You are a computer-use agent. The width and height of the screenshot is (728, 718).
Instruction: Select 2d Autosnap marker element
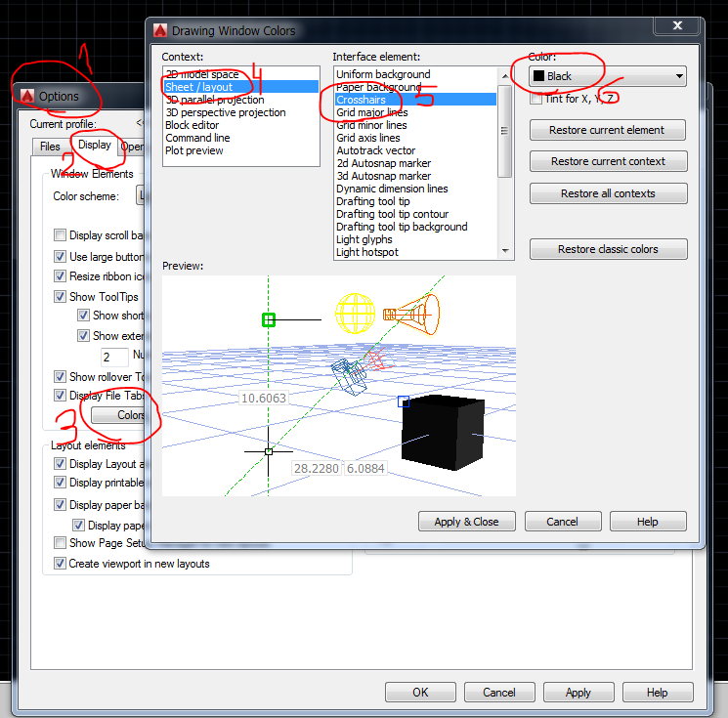click(415, 163)
